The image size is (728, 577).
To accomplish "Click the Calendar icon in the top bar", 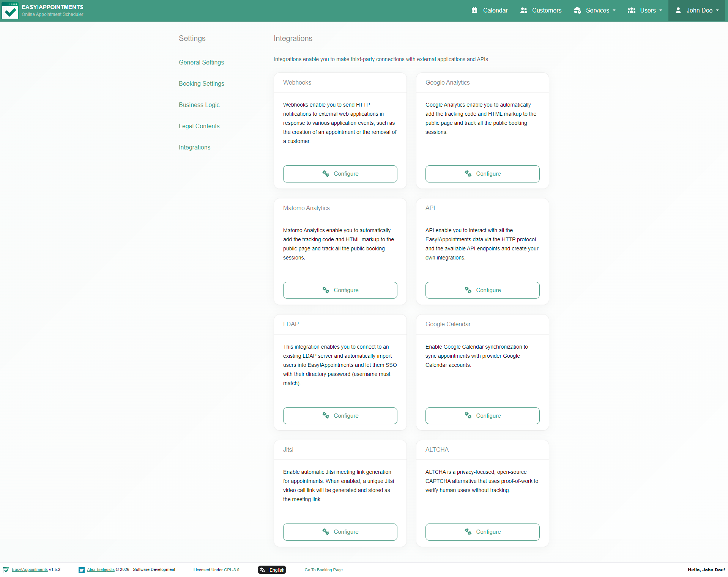I will click(x=474, y=10).
